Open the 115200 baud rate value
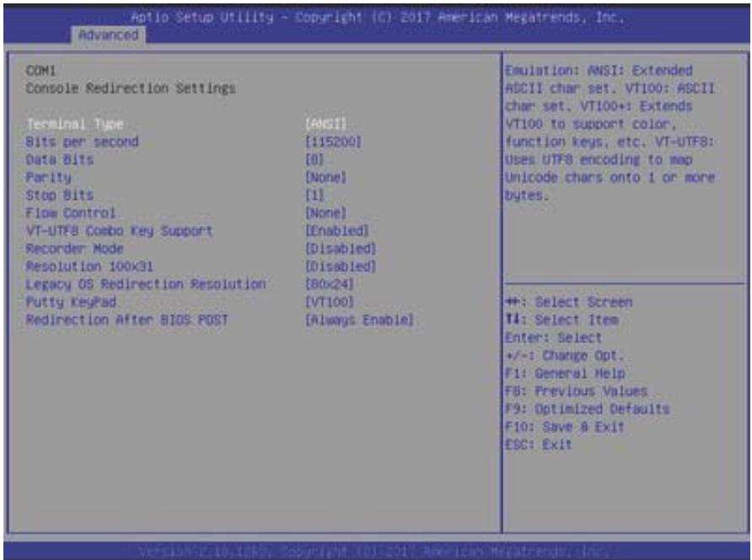752x560 pixels. (x=333, y=142)
